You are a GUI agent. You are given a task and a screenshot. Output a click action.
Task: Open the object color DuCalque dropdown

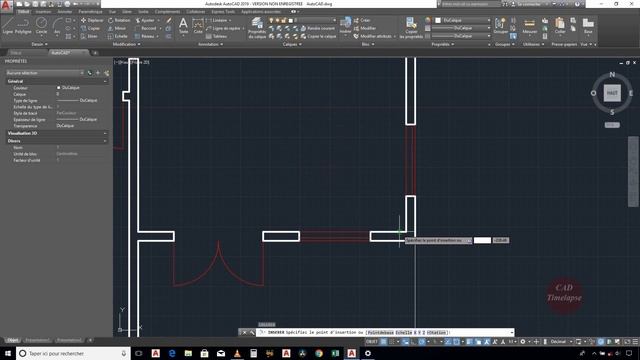click(x=463, y=20)
